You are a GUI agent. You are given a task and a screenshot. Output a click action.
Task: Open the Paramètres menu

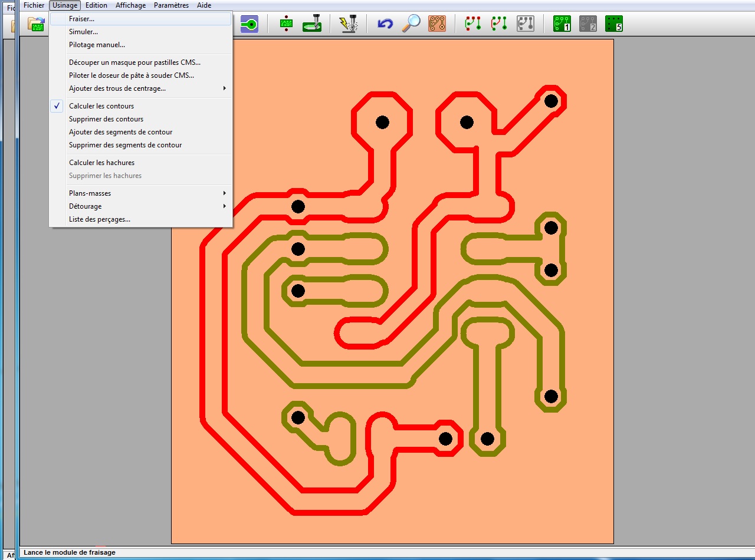171,5
